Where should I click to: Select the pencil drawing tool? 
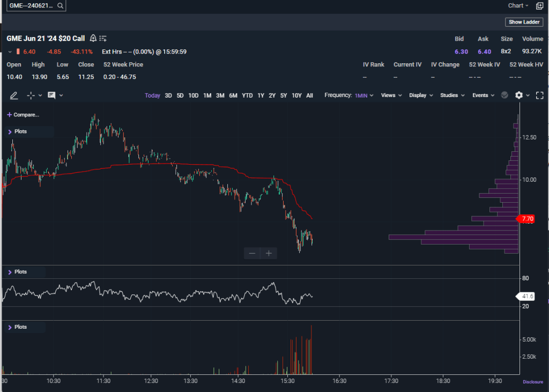(14, 95)
